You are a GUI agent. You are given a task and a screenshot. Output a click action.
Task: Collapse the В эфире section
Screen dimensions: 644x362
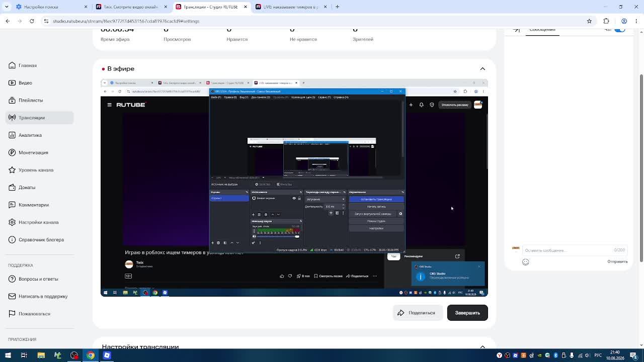click(482, 69)
